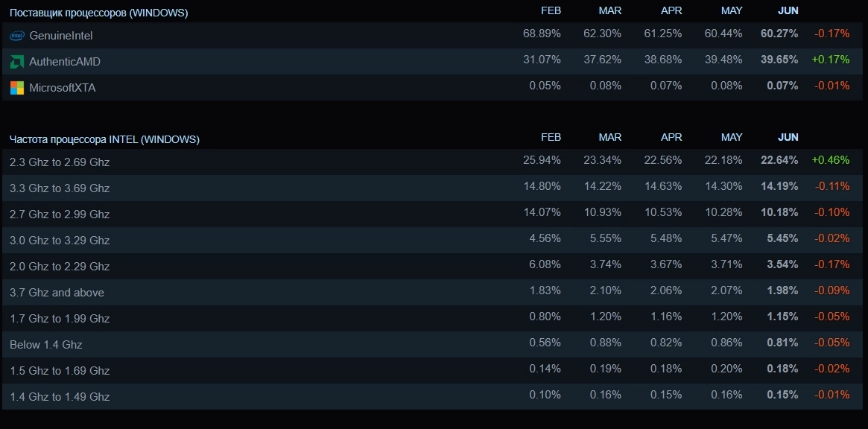Click the MicrosoftXTA vendor name
Screen dimensions: 868x429
63,88
